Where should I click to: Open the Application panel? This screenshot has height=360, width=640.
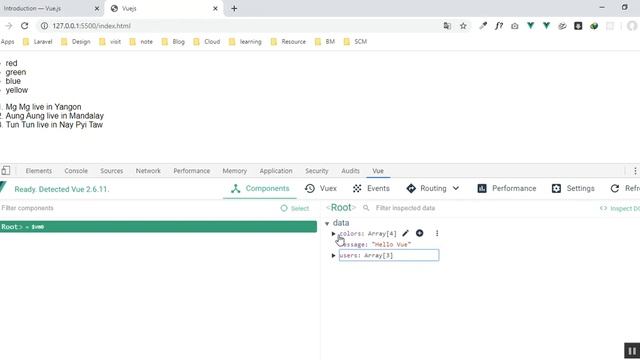pyautogui.click(x=276, y=171)
